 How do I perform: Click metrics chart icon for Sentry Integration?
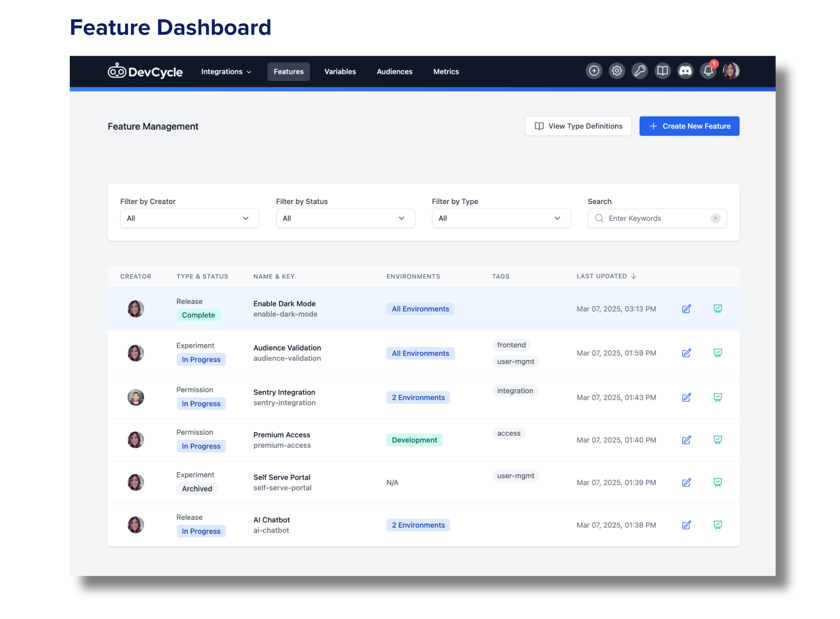[717, 397]
